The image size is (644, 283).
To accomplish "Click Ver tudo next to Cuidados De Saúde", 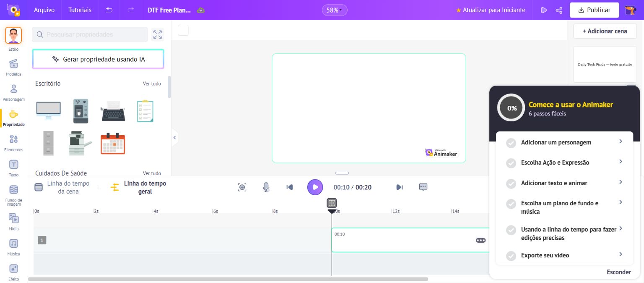I will point(152,173).
